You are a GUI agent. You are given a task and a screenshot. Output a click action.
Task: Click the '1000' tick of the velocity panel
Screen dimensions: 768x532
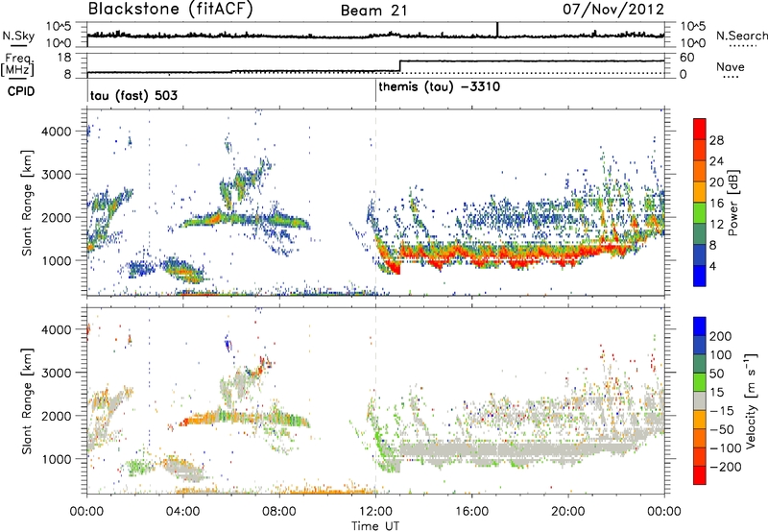pos(56,459)
